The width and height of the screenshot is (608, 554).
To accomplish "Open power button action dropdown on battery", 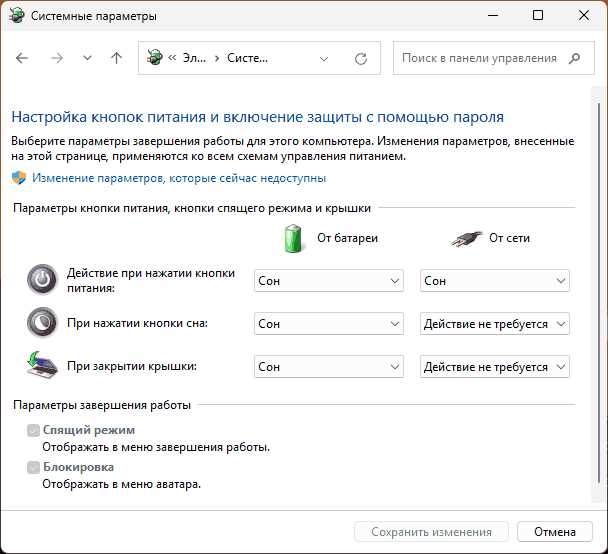I will point(329,281).
